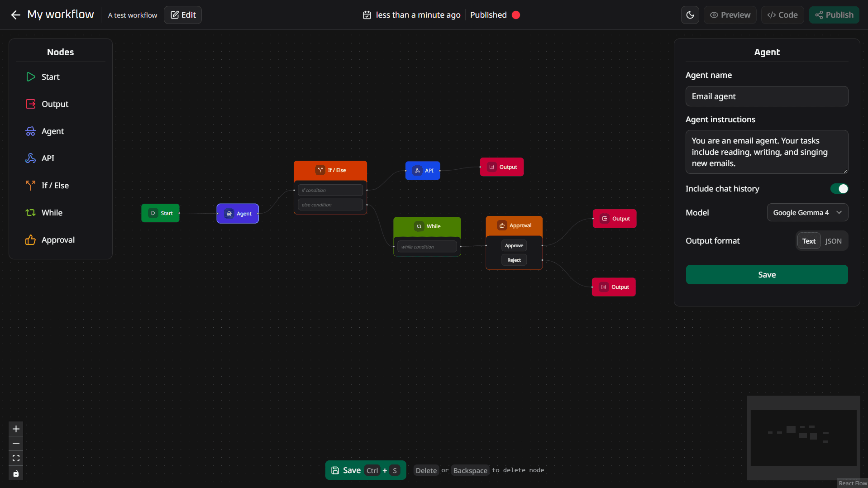The width and height of the screenshot is (868, 488).
Task: Select the If / Else node in Nodes panel
Action: click(61, 186)
